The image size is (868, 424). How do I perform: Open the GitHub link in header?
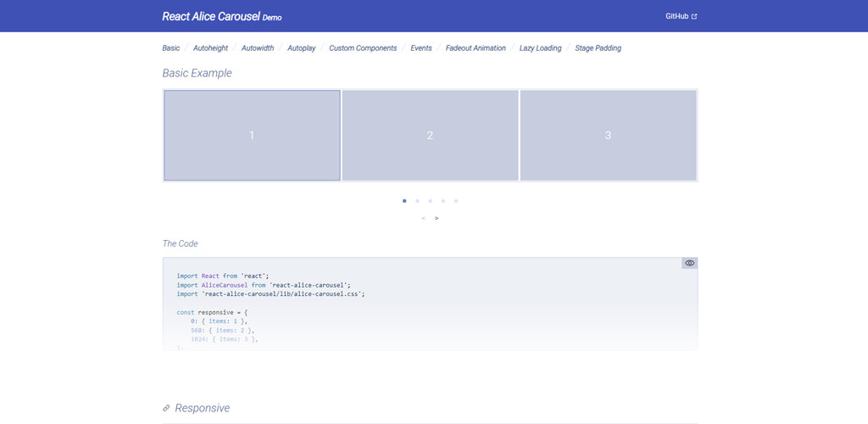pyautogui.click(x=681, y=16)
